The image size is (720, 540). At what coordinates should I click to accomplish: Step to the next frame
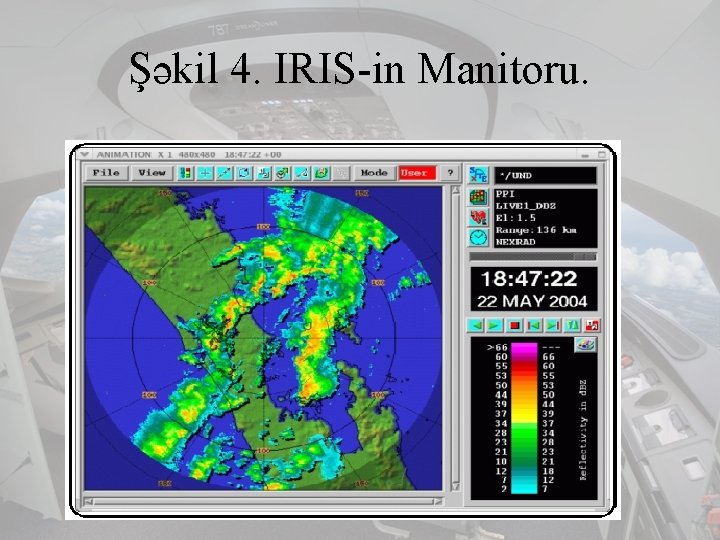[x=553, y=326]
